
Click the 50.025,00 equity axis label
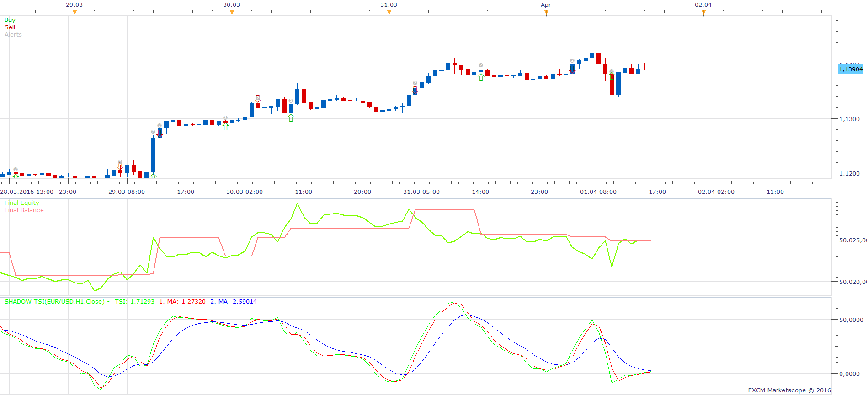(x=853, y=240)
